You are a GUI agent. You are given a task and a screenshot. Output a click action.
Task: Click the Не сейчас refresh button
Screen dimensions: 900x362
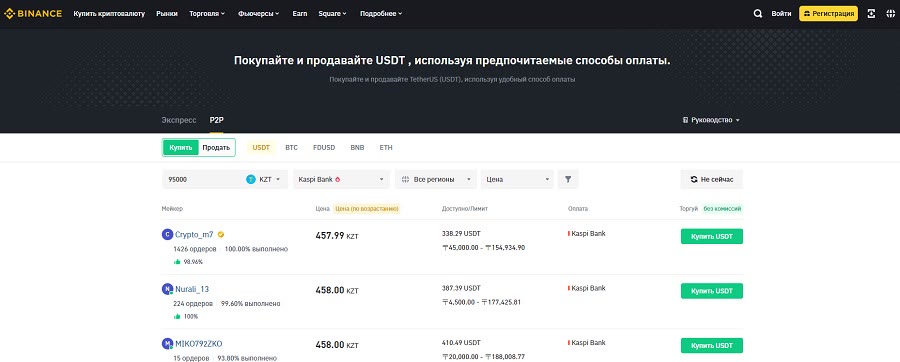[x=711, y=179]
